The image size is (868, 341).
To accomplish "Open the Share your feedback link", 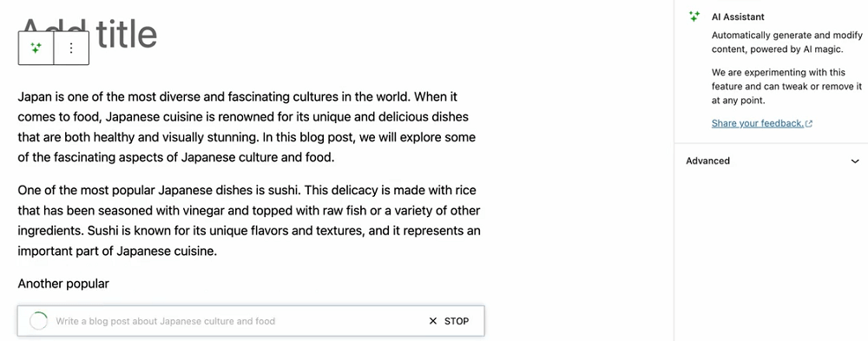I will pos(757,123).
